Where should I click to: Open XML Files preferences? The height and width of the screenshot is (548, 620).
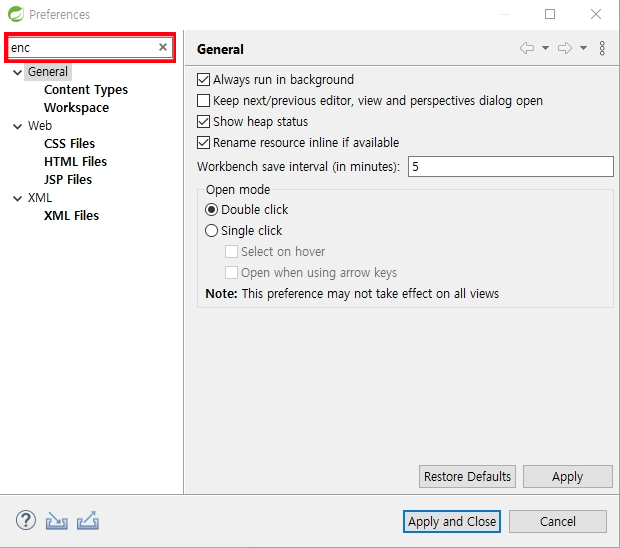72,215
